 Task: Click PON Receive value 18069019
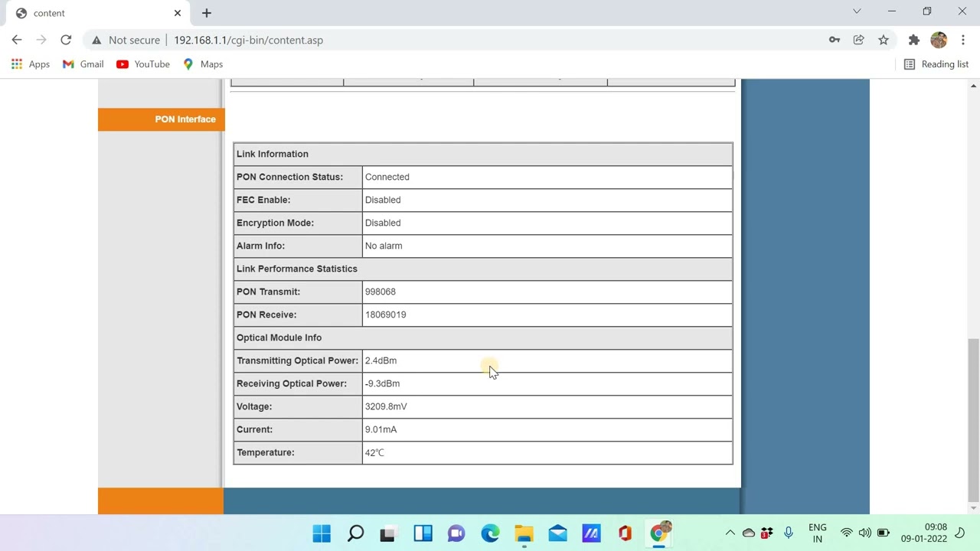(x=386, y=315)
